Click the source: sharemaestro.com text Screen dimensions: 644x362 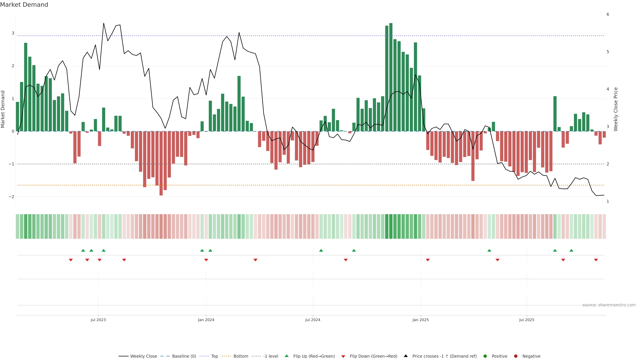[609, 305]
